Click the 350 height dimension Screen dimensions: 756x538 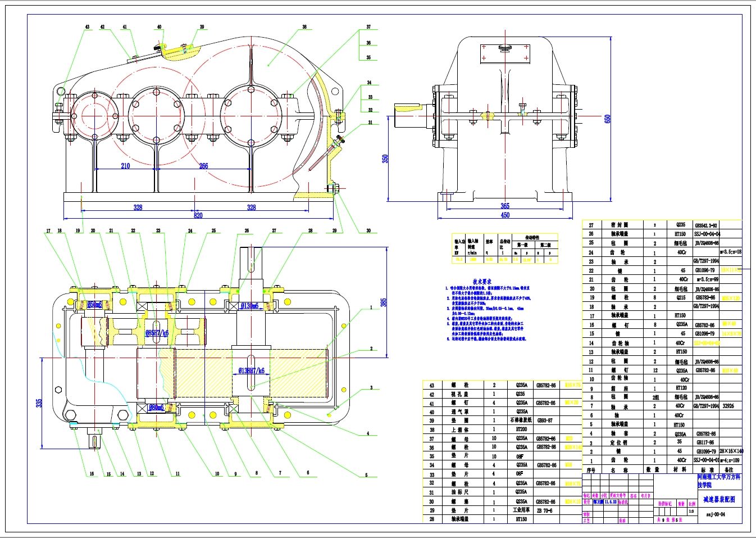point(385,159)
